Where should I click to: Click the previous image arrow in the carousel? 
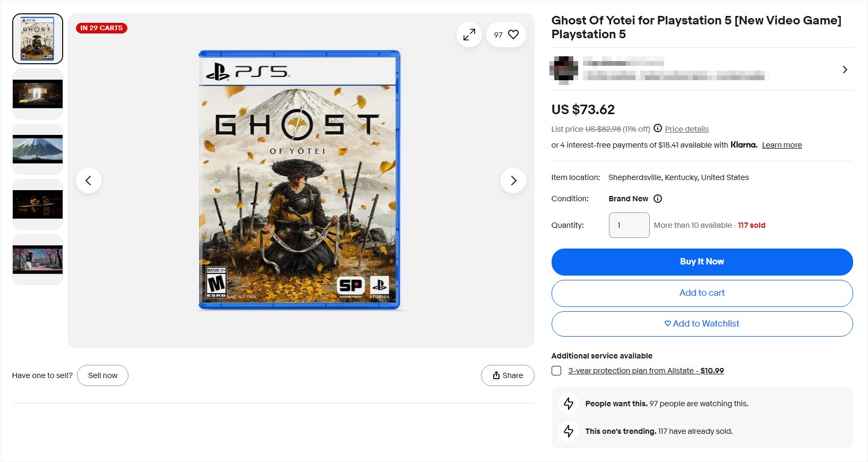[89, 181]
